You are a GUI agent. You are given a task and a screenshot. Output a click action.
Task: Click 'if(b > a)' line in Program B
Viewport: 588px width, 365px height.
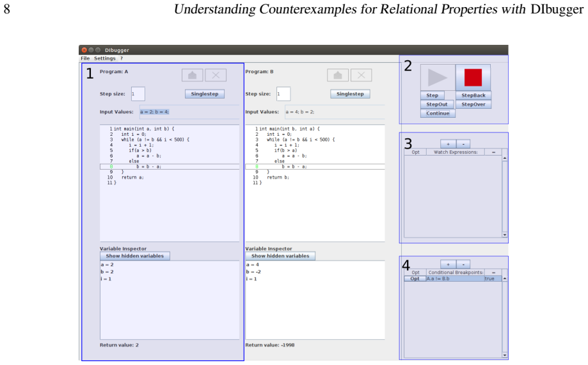pos(286,150)
